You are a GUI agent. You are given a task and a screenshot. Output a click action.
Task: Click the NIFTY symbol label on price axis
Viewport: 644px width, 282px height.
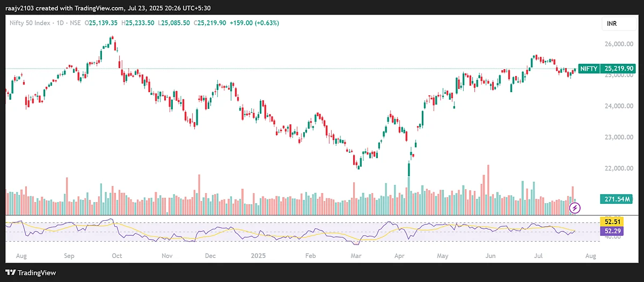[x=589, y=69]
